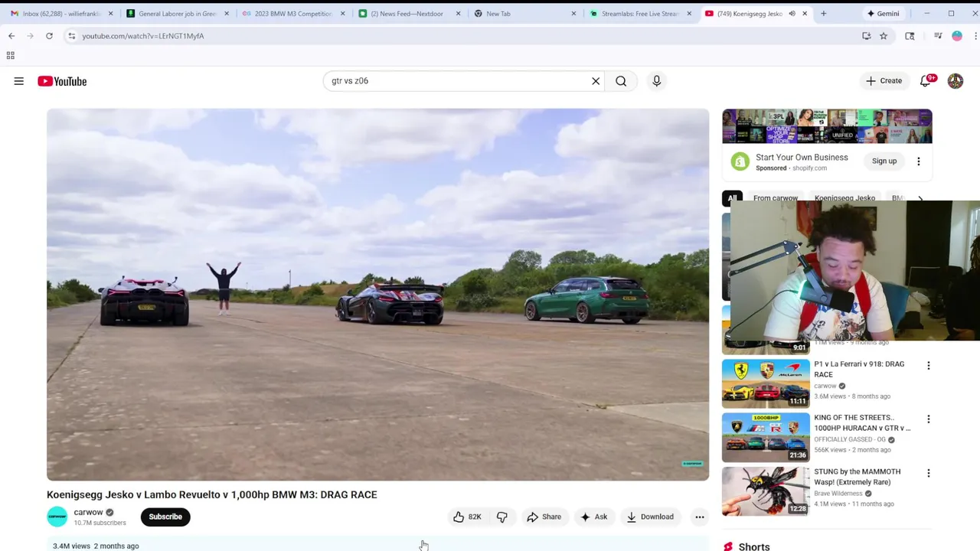Viewport: 980px width, 551px height.
Task: Start voice search with the microphone icon
Action: [656, 81]
